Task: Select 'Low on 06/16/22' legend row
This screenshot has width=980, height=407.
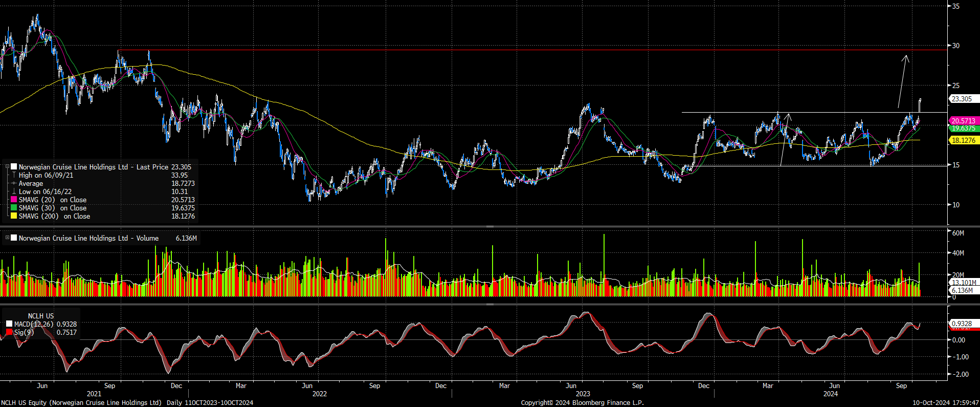Action: [45, 191]
